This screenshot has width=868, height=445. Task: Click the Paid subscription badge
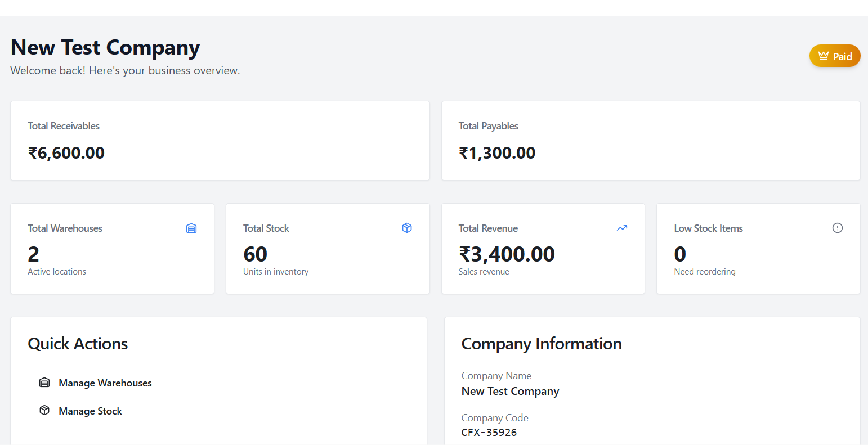coord(835,56)
